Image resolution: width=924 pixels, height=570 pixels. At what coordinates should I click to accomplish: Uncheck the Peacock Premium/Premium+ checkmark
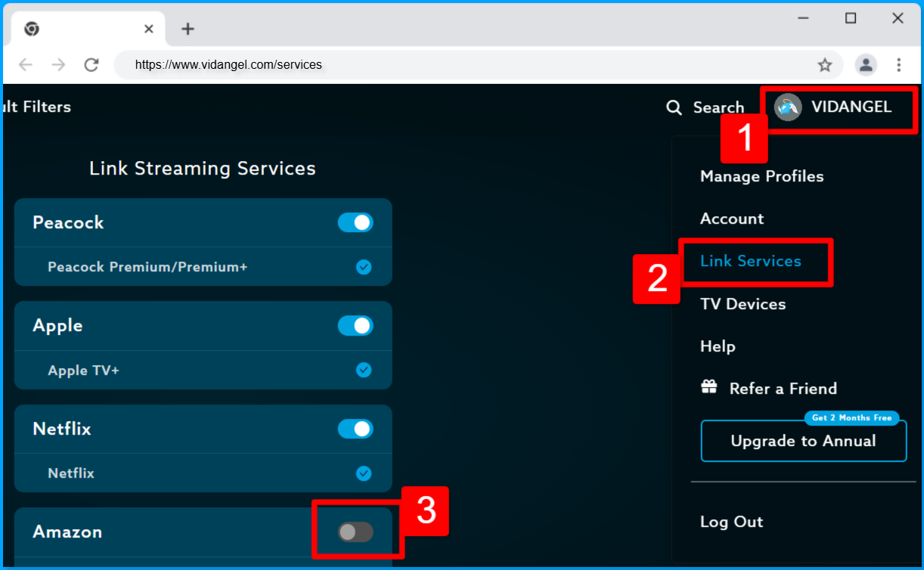click(364, 267)
